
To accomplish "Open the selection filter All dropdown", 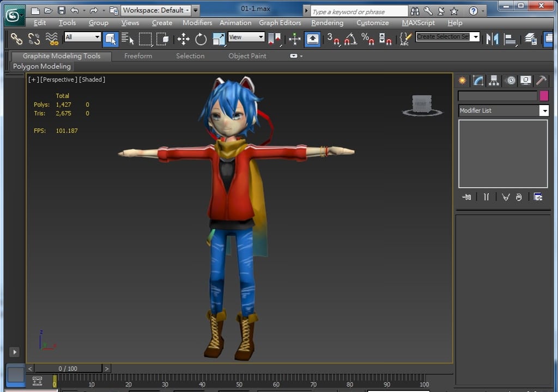I will (82, 37).
